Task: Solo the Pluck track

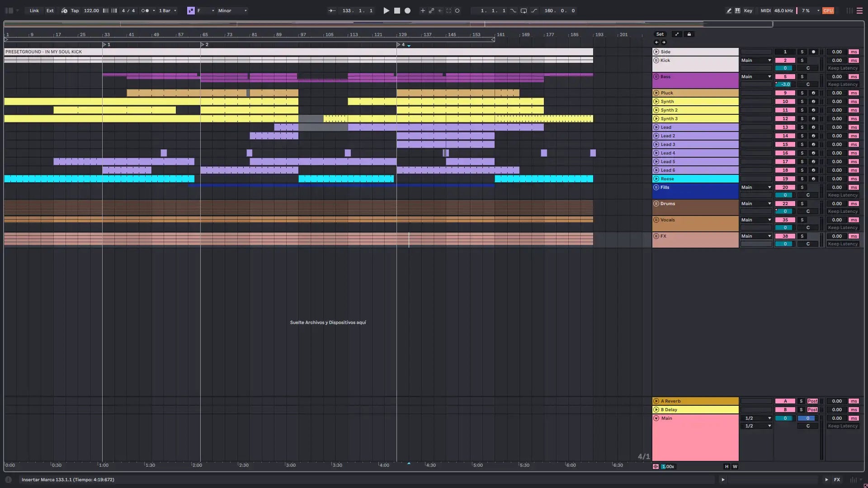Action: pos(802,93)
